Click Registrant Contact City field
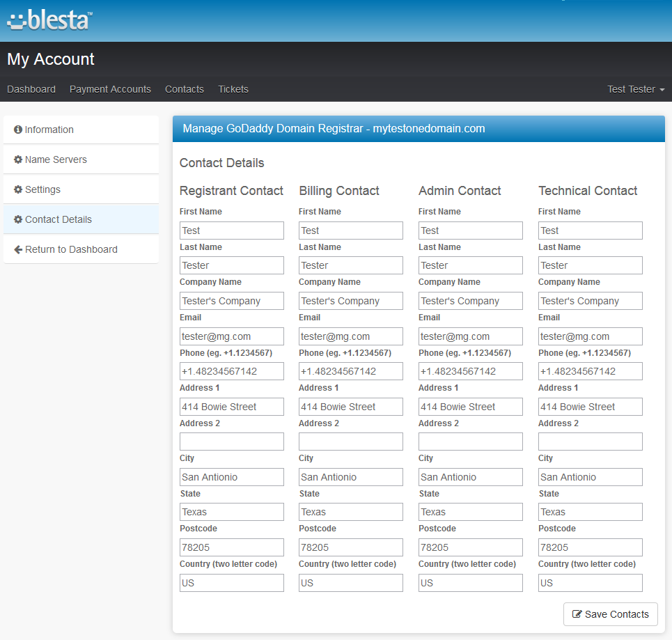This screenshot has height=640, width=672. point(232,477)
